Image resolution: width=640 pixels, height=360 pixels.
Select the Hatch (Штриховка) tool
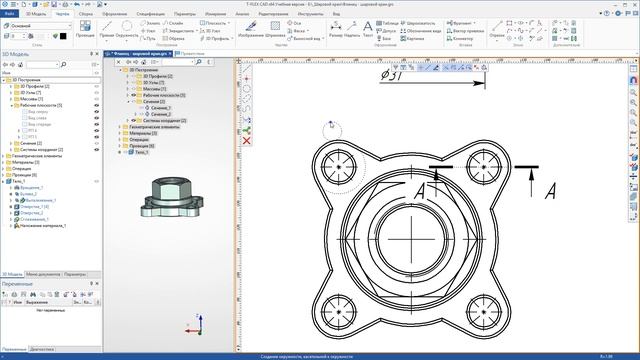click(275, 29)
